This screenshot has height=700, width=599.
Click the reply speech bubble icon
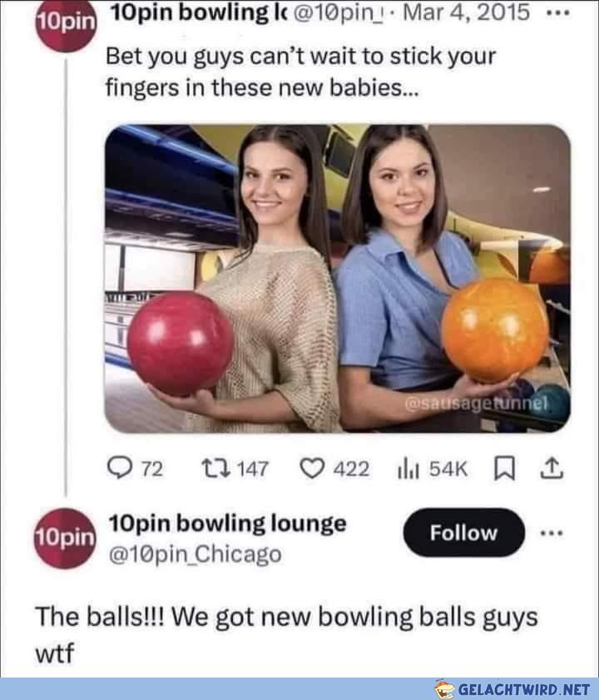click(119, 469)
